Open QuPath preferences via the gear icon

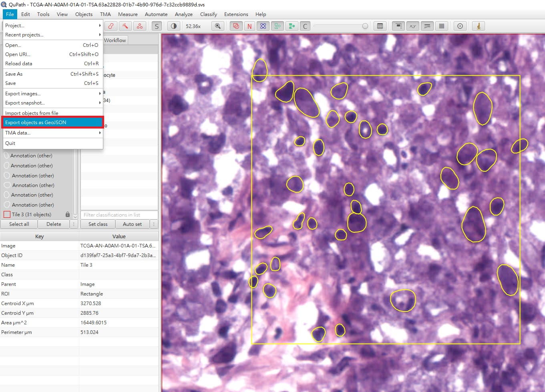click(x=460, y=26)
